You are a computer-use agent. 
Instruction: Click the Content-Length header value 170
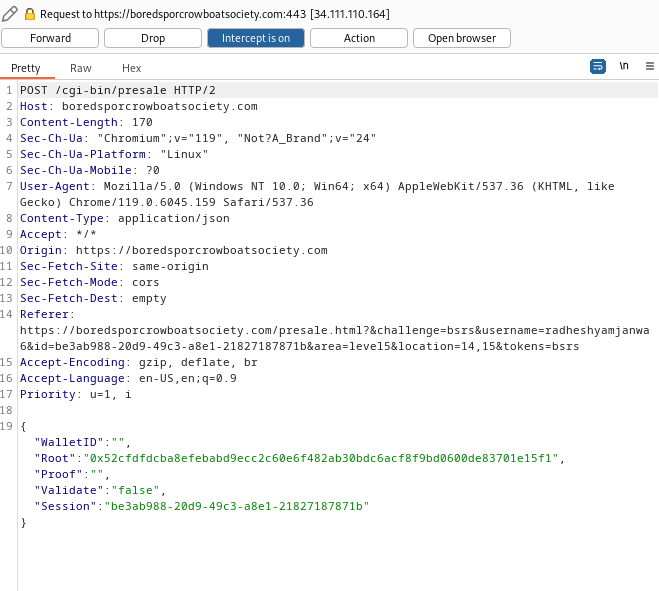(142, 122)
